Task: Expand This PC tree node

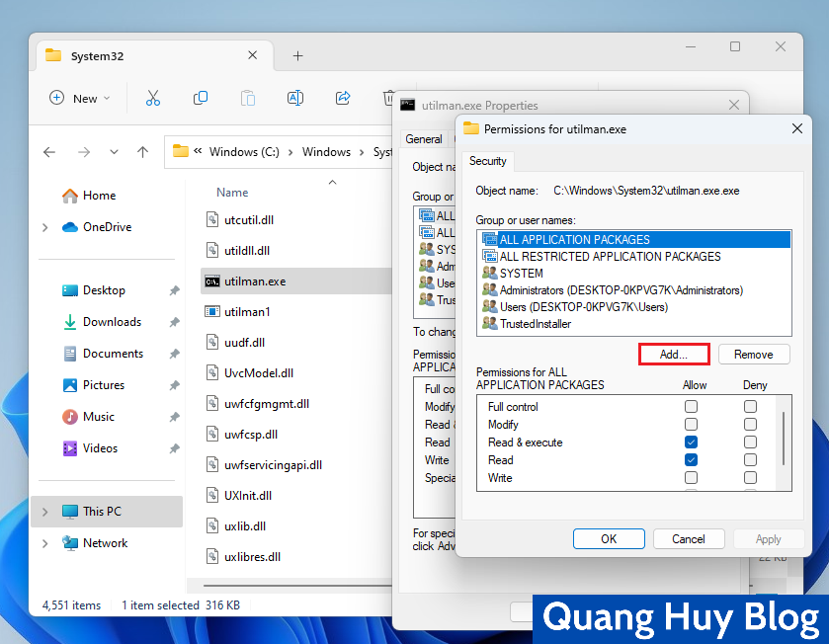Action: click(44, 512)
